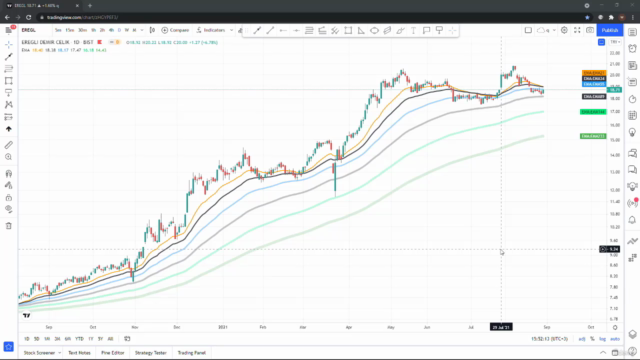Pick the callout tool in favorites toolbar
The height and width of the screenshot is (360, 640).
(x=427, y=31)
